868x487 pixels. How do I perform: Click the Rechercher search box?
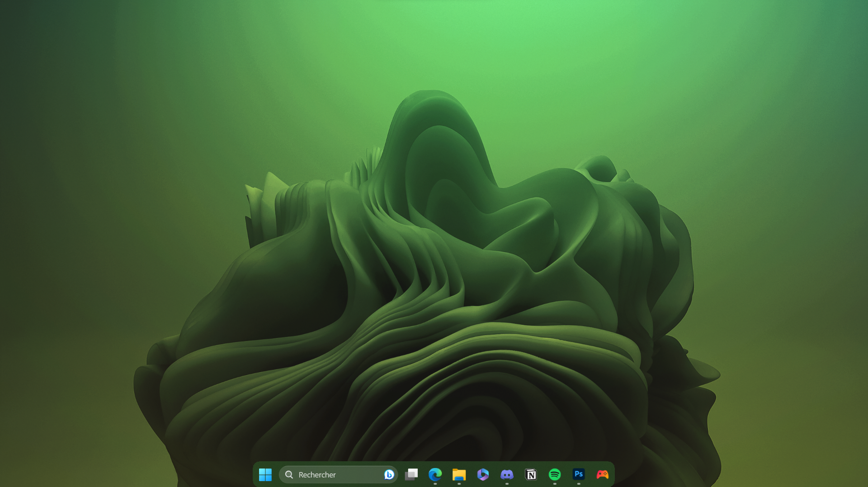click(338, 474)
